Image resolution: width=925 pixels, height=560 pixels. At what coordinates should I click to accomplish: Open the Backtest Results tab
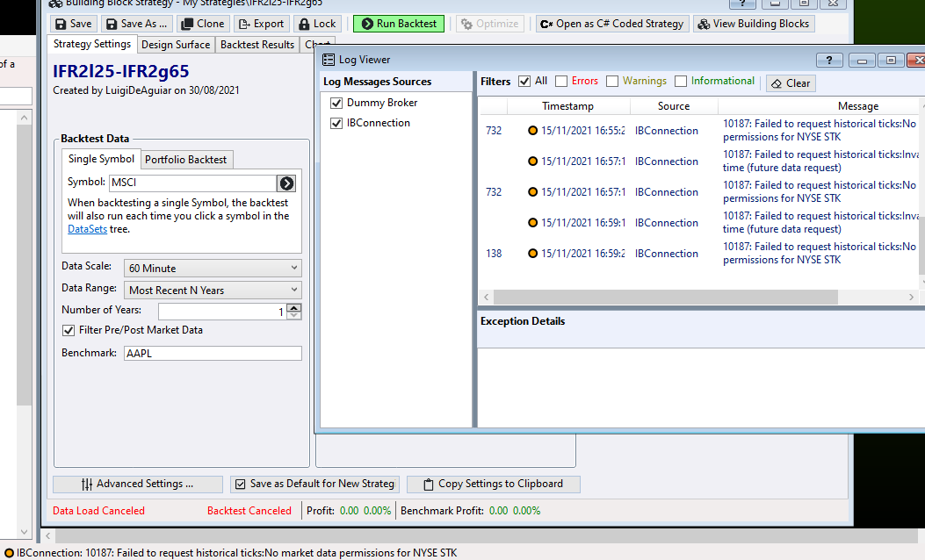(x=257, y=45)
